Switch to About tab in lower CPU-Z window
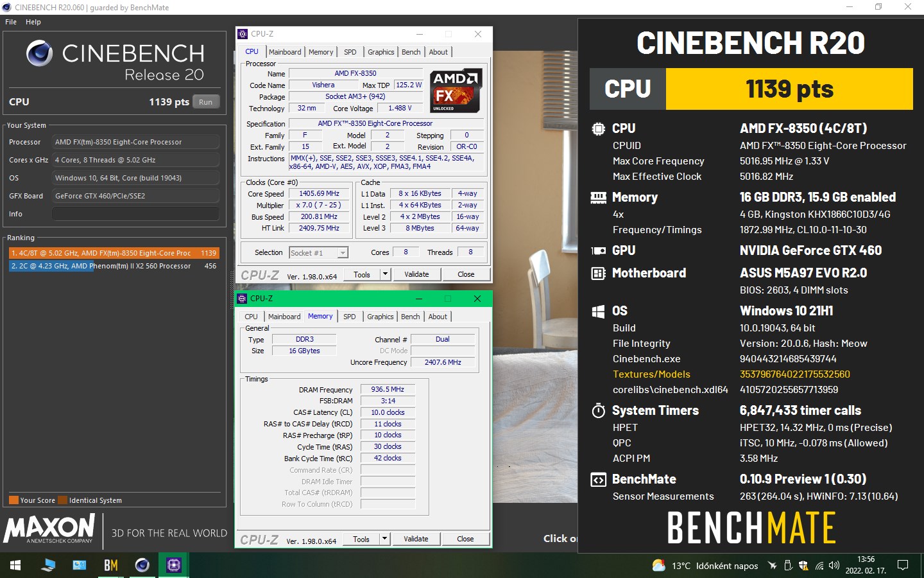This screenshot has width=924, height=578. coord(438,317)
